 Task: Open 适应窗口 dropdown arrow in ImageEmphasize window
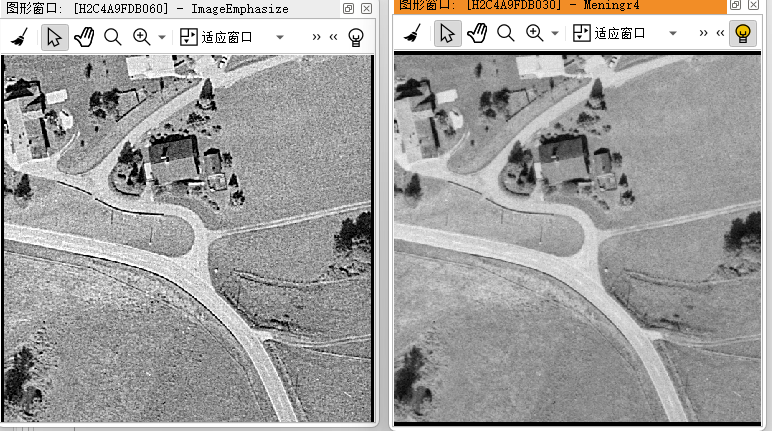pos(280,37)
